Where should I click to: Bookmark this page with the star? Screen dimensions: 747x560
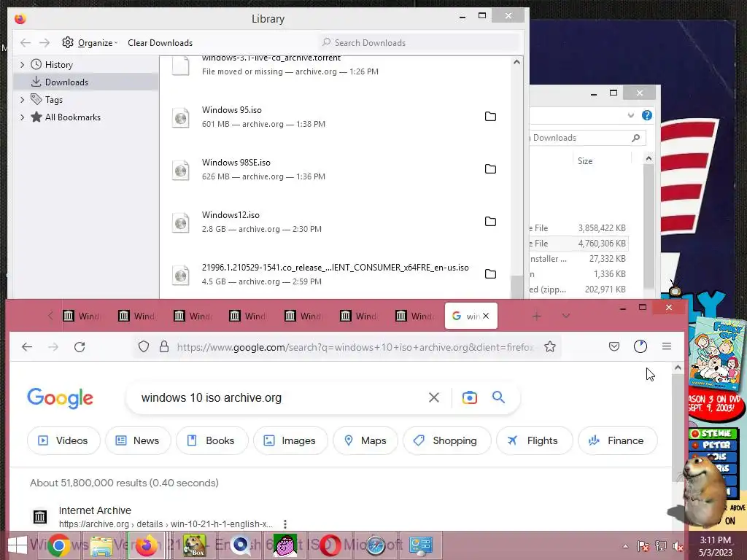[x=550, y=346]
